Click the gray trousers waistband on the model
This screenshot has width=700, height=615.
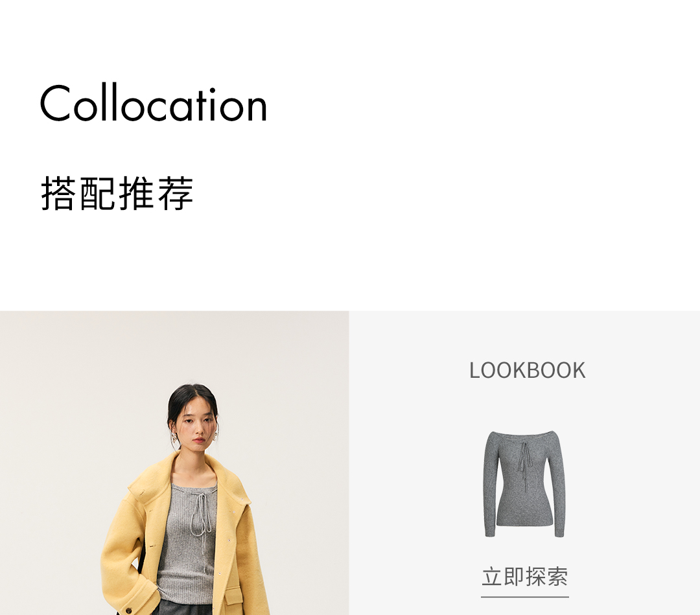tap(183, 608)
